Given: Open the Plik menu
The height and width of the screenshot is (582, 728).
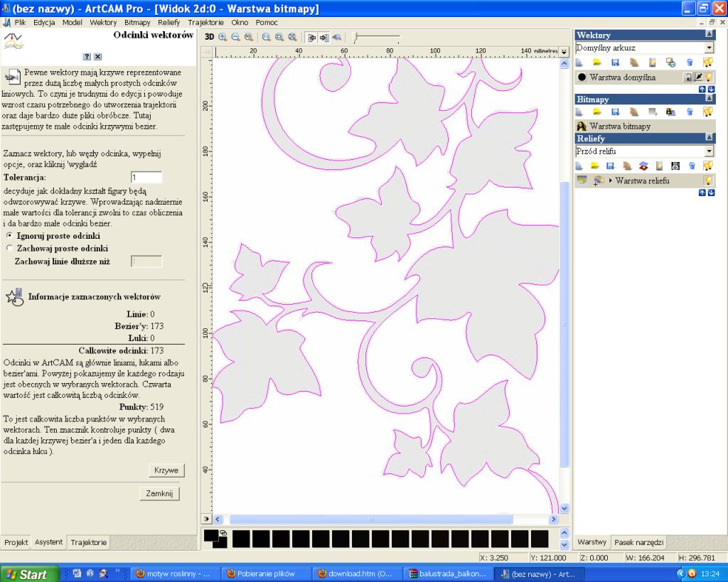Looking at the screenshot, I should (20, 22).
